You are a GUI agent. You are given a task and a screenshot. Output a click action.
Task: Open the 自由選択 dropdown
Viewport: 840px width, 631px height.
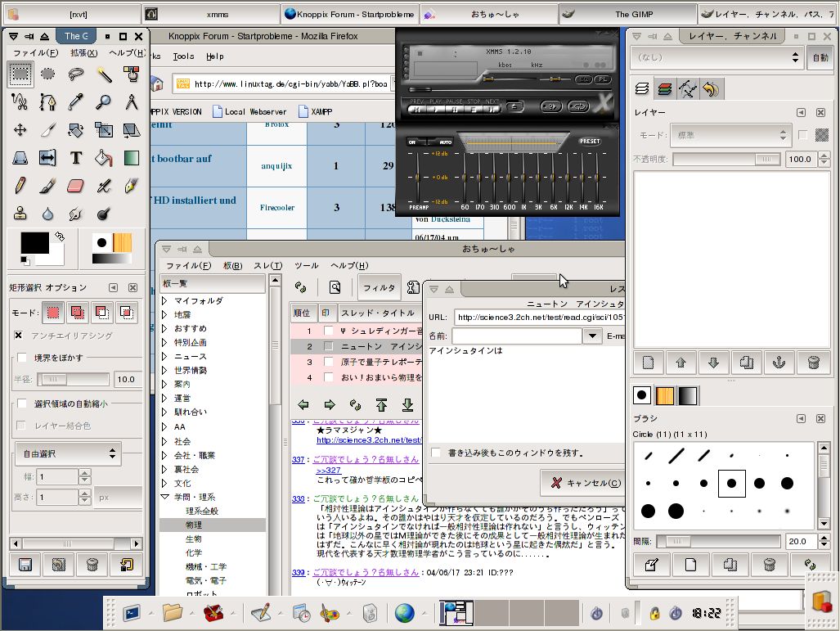coord(68,453)
